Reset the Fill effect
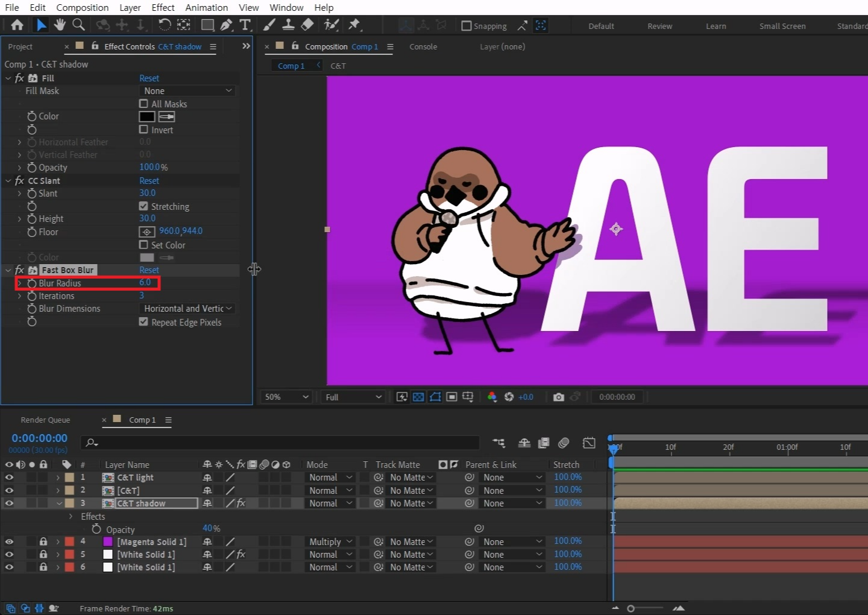Screen dimensions: 868x615 point(149,78)
